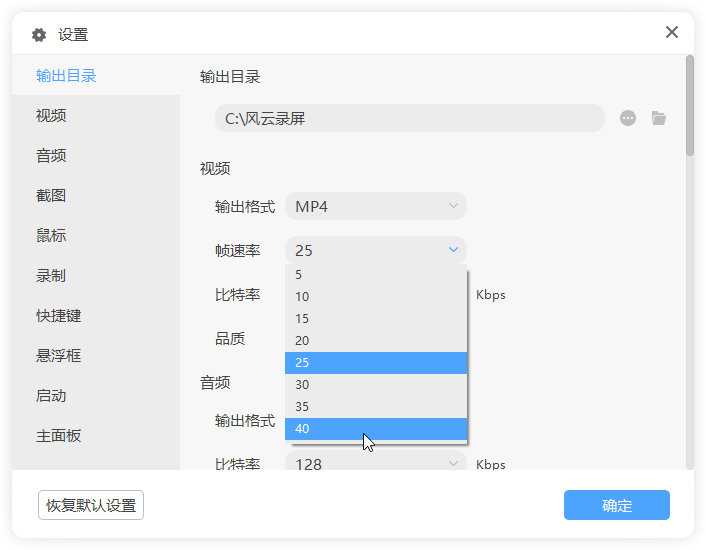This screenshot has width=706, height=550.
Task: Click the more options ellipsis icon
Action: point(628,118)
